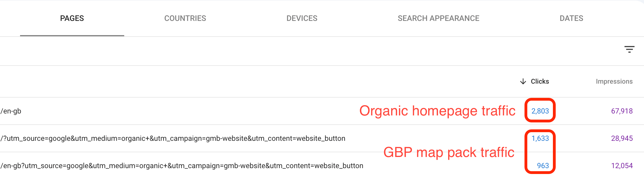
Task: Select the 12,054 impressions value
Action: pyautogui.click(x=622, y=165)
